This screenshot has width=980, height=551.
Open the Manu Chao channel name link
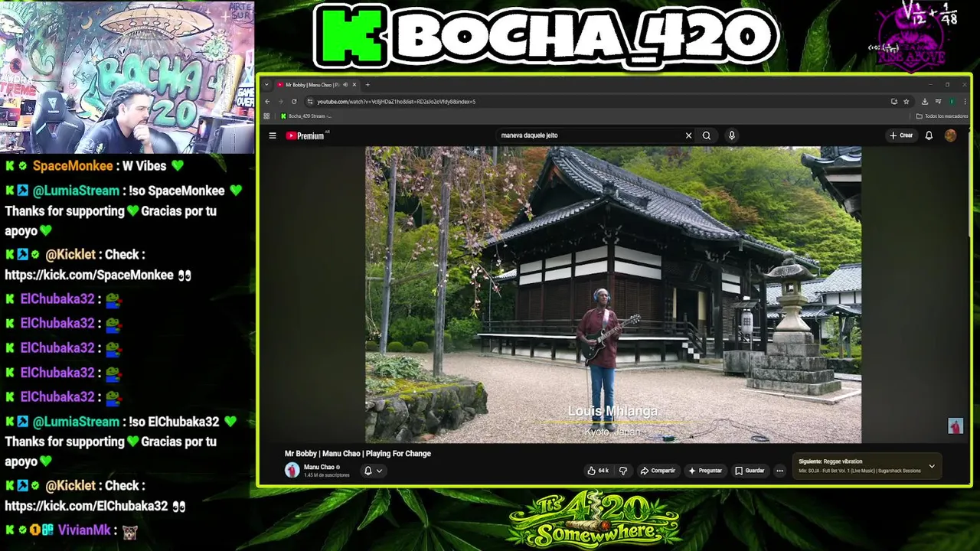click(x=318, y=467)
